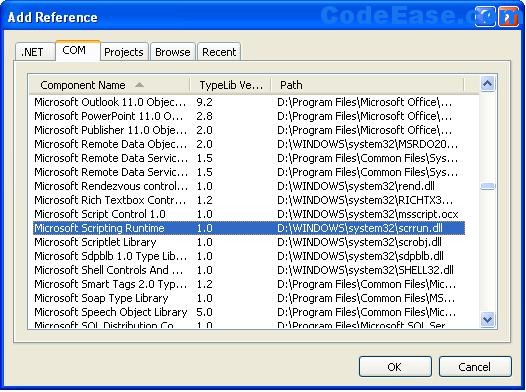
Task: Click OK to add the reference
Action: tap(395, 367)
